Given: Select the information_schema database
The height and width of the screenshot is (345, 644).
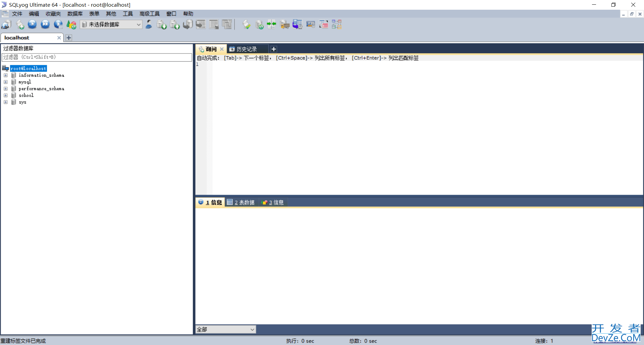Looking at the screenshot, I should 41,75.
